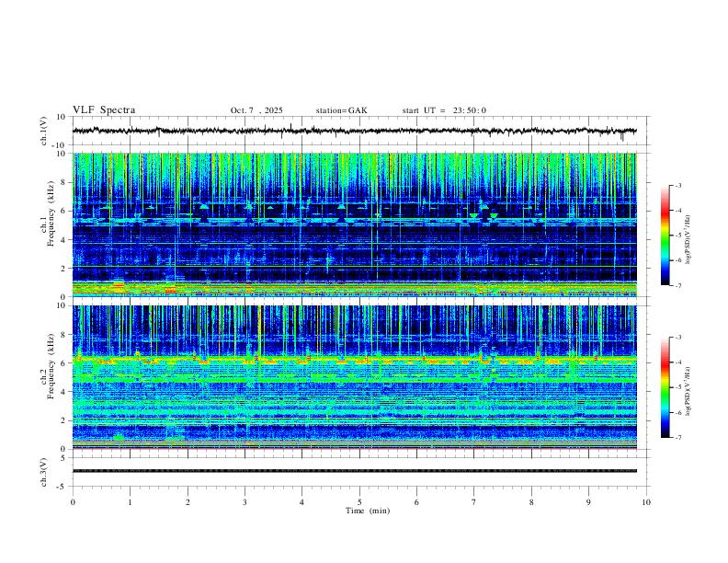This screenshot has height=563, width=728.
Task: Click the "5" tick on ch.3(V) axis
Action: pyautogui.click(x=64, y=458)
